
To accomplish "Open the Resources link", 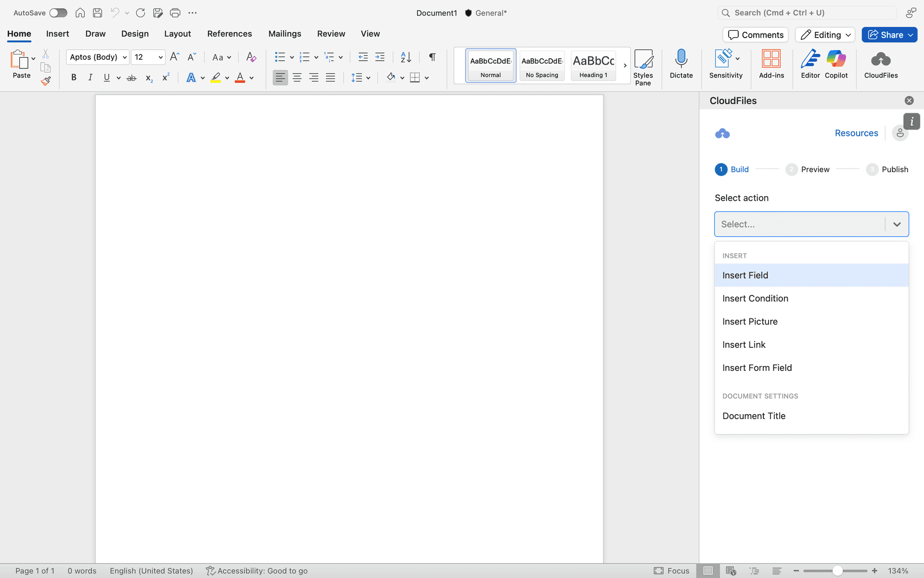I will click(x=856, y=133).
